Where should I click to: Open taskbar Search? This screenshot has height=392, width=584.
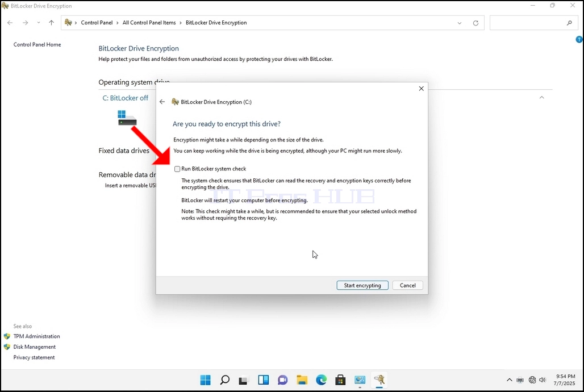(x=224, y=380)
